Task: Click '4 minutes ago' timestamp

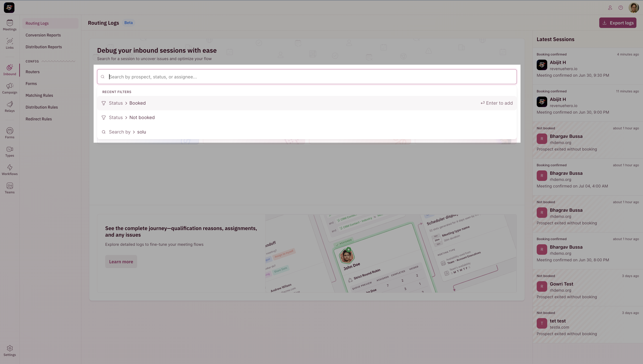Action: [x=628, y=54]
